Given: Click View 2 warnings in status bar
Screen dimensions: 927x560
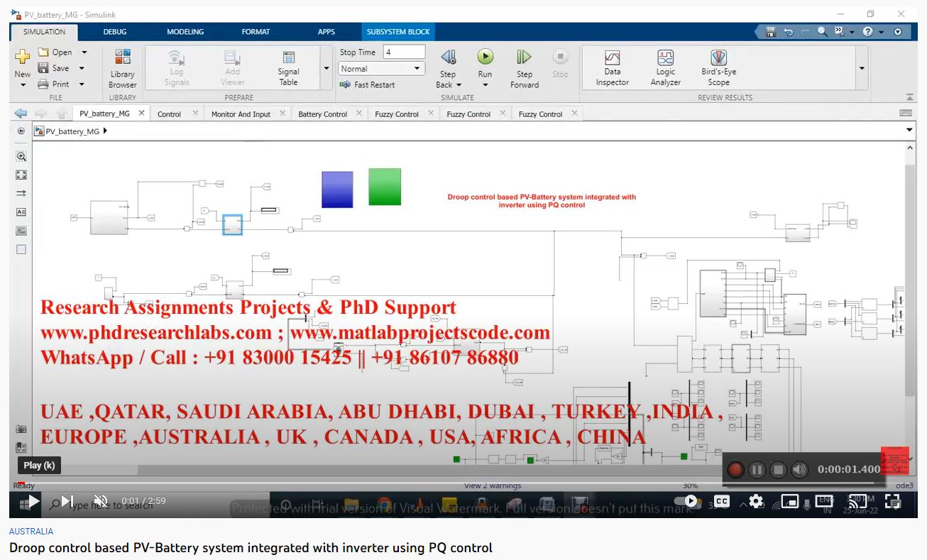Looking at the screenshot, I should point(493,485).
